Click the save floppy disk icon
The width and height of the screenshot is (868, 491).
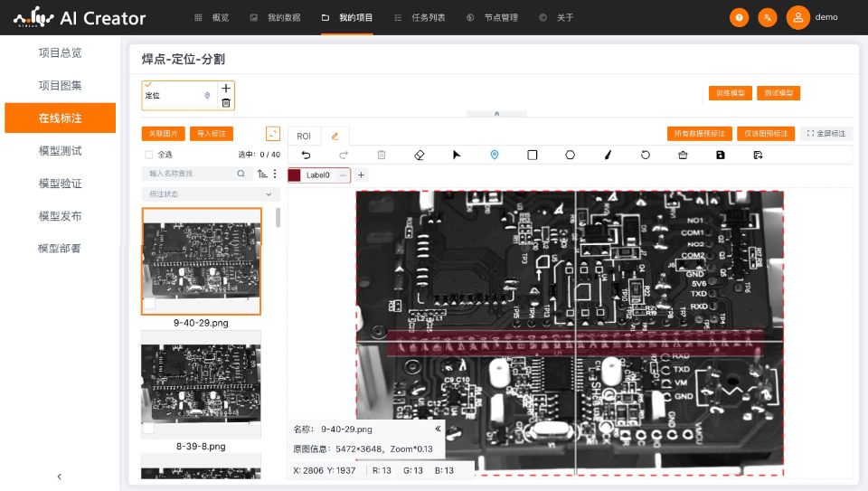[721, 155]
